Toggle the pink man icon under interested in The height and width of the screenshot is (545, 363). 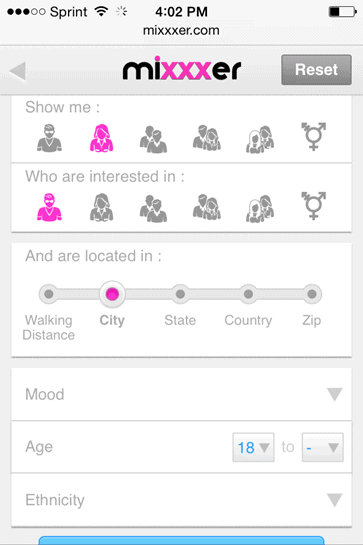[49, 208]
